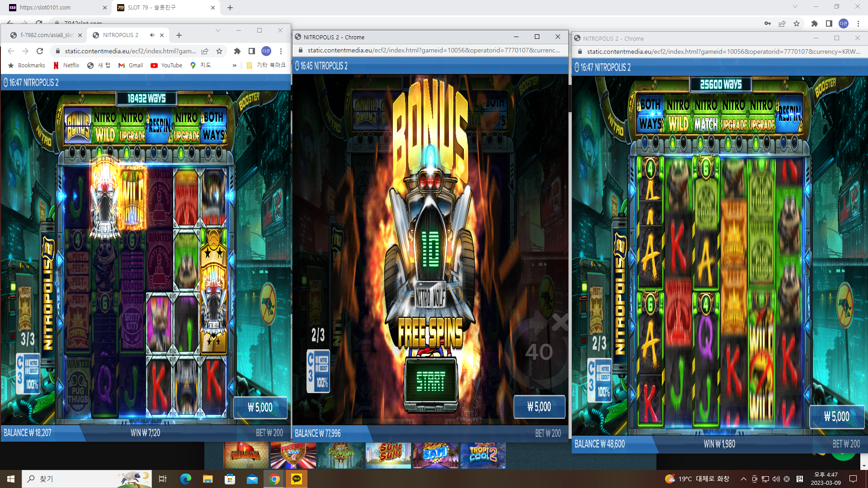Open Extensions in background Chrome window
Image resolution: width=868 pixels, height=488 pixels.
[814, 23]
